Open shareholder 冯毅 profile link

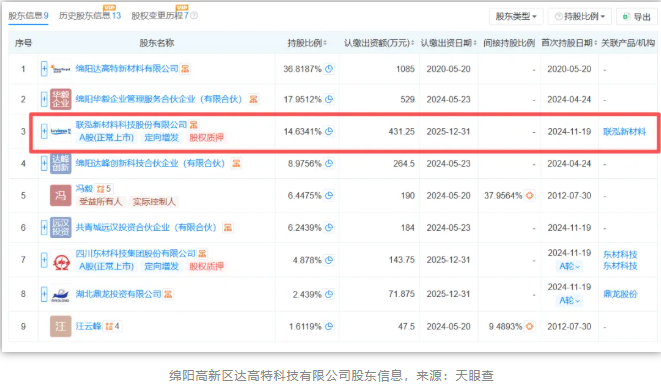(x=84, y=188)
